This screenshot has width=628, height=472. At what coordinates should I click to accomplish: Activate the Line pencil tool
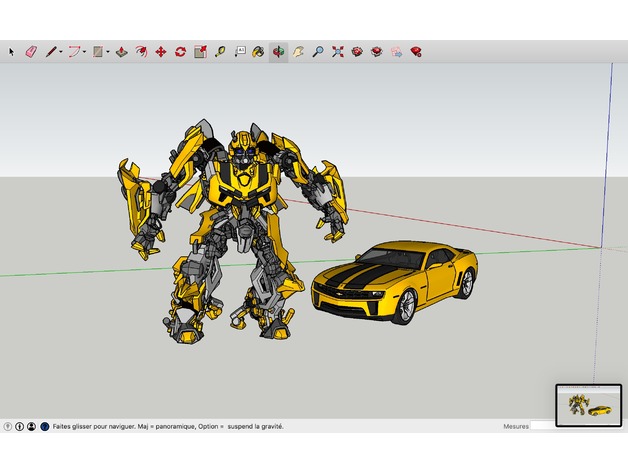point(50,52)
